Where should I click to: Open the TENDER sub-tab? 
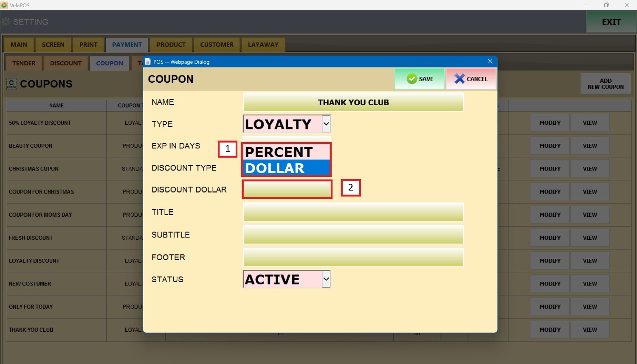(24, 63)
